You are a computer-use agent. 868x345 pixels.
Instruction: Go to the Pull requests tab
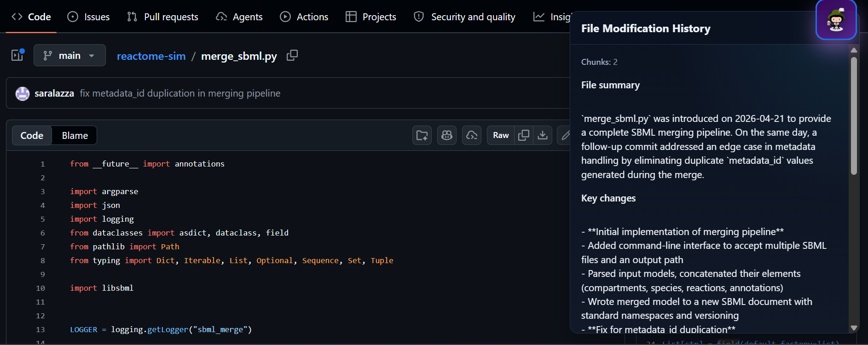tap(162, 17)
